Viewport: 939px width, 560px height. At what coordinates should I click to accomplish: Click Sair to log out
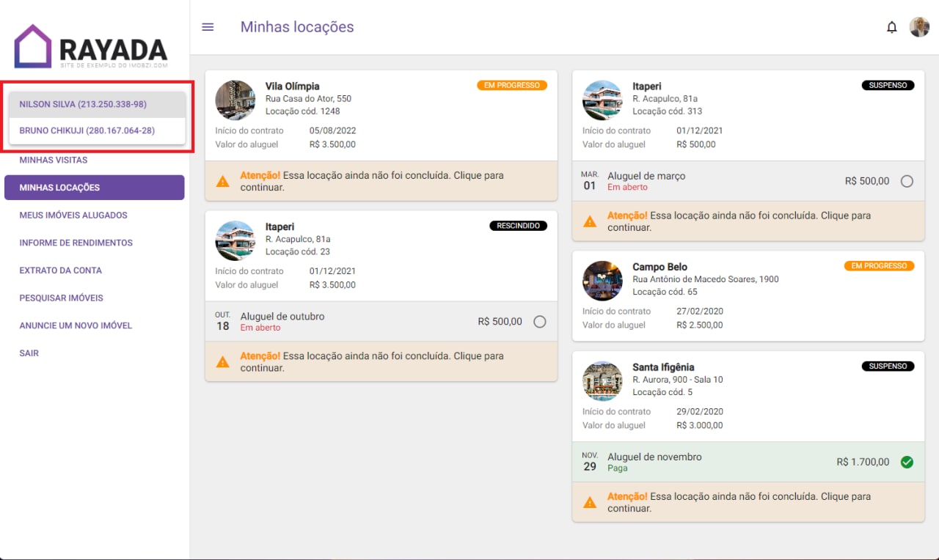click(29, 353)
